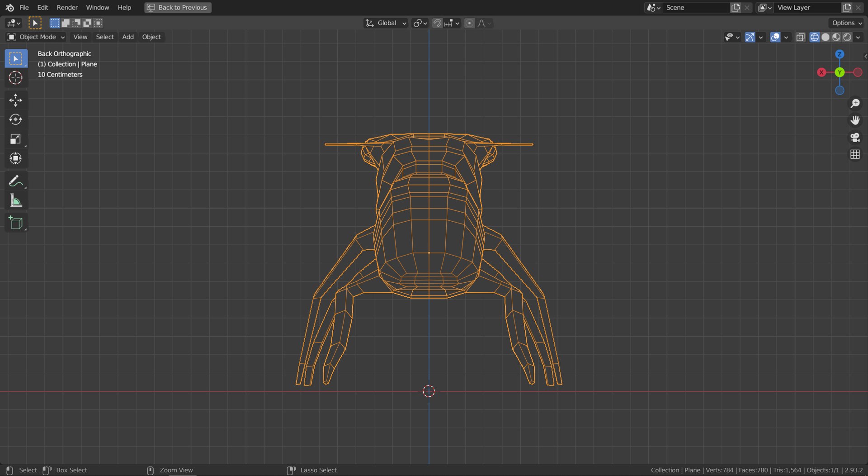This screenshot has height=476, width=868.
Task: Switch to rendered shading mode
Action: pyautogui.click(x=848, y=37)
